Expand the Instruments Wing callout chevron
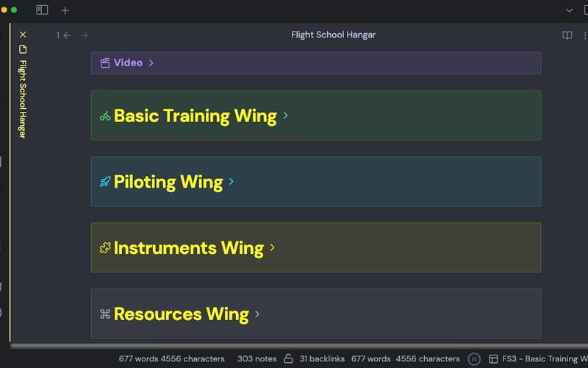The width and height of the screenshot is (588, 368). (x=272, y=247)
